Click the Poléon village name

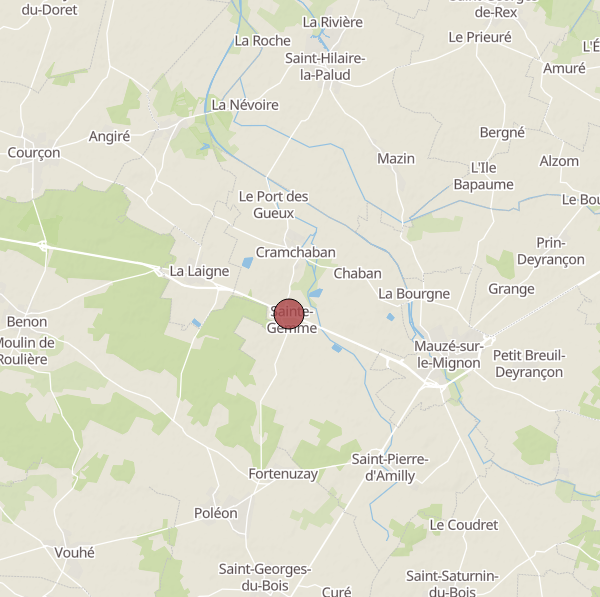pos(216,513)
